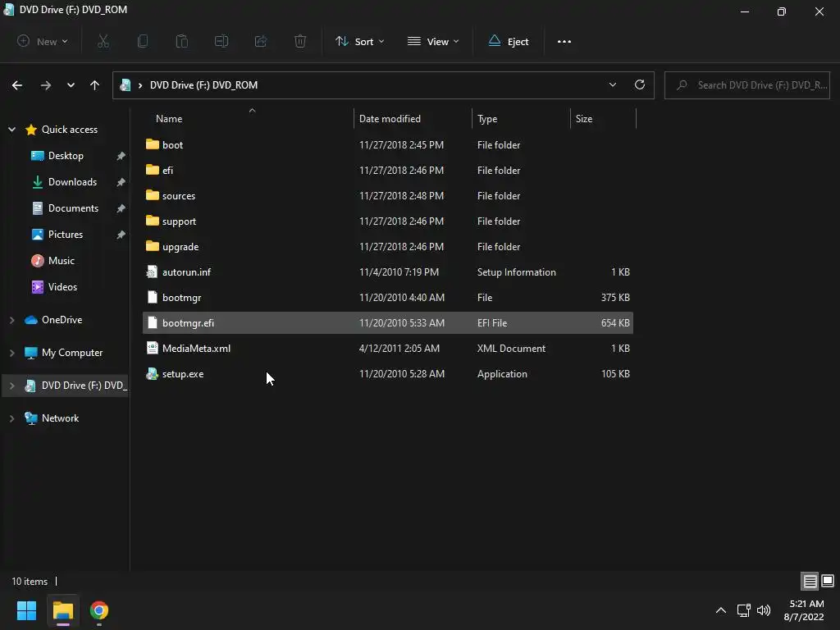Click the path chevron before DVD Drive

[140, 85]
